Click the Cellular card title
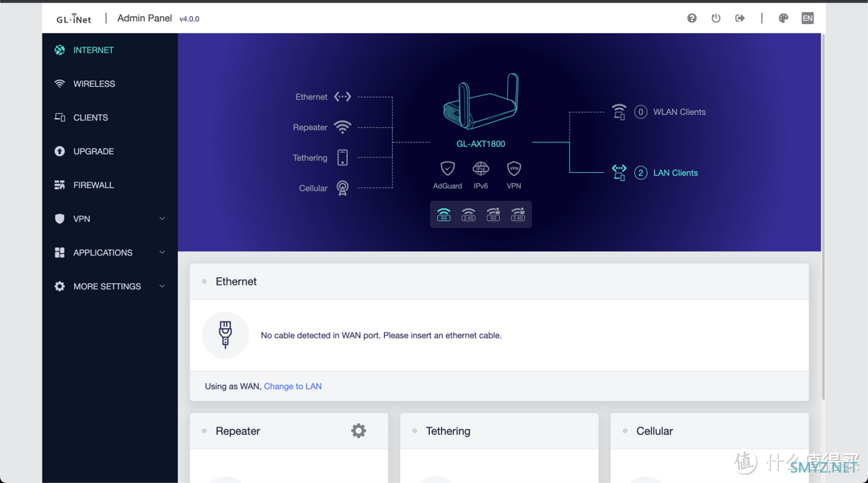The height and width of the screenshot is (483, 868). [654, 431]
